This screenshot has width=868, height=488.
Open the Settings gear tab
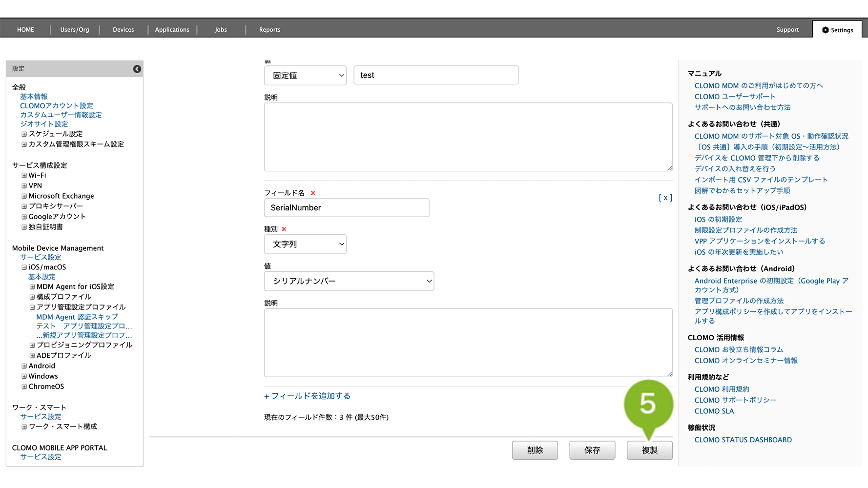click(837, 30)
